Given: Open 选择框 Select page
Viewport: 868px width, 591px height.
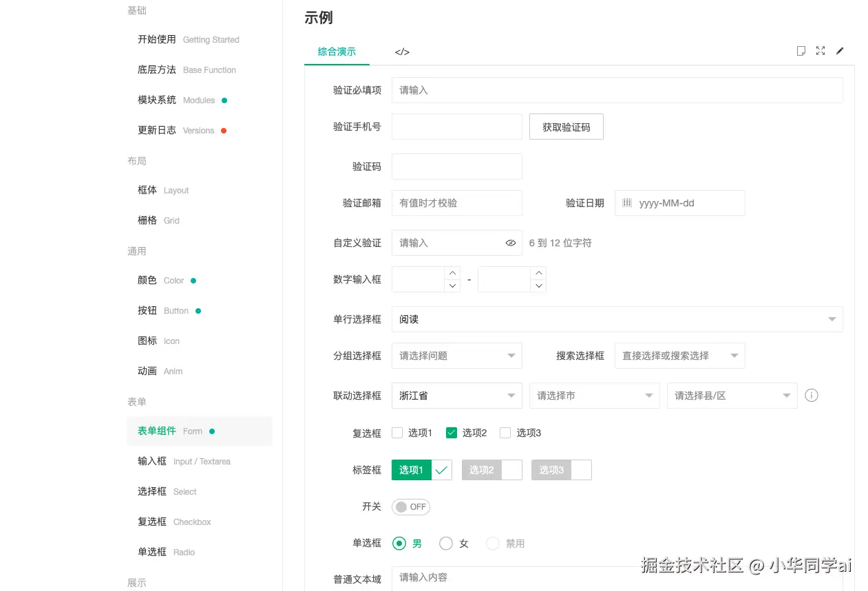Looking at the screenshot, I should pyautogui.click(x=167, y=491).
